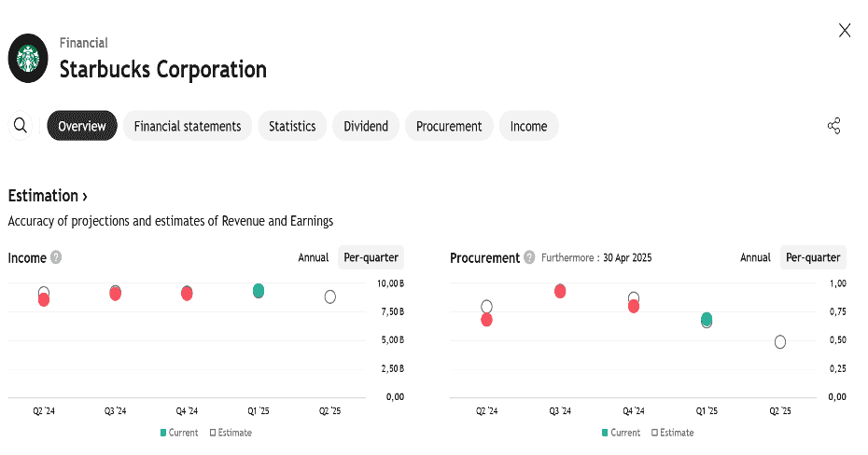Switch to the Overview tab
Image resolution: width=868 pixels, height=455 pixels.
tap(82, 126)
